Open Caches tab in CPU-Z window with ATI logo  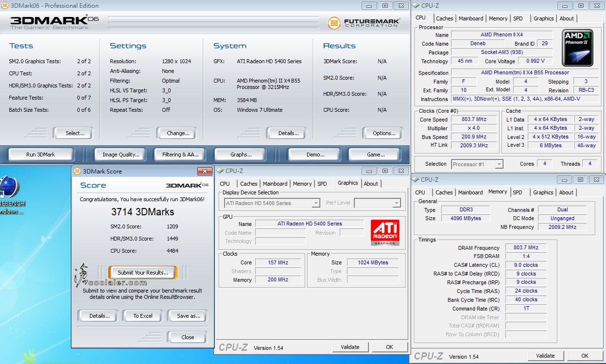249,184
